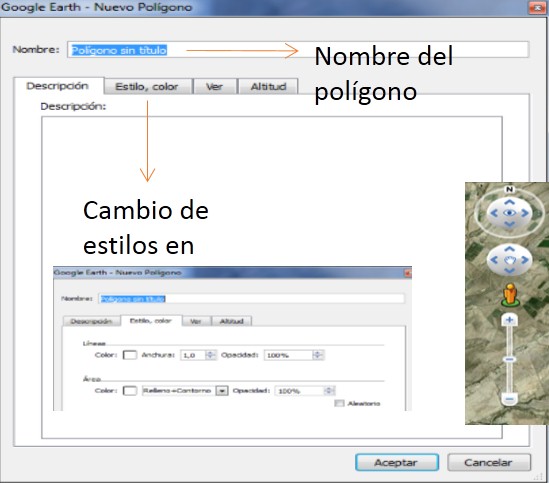Click the Líneas Opacidad 100% spinner arrows
The image size is (549, 483).
pos(318,355)
